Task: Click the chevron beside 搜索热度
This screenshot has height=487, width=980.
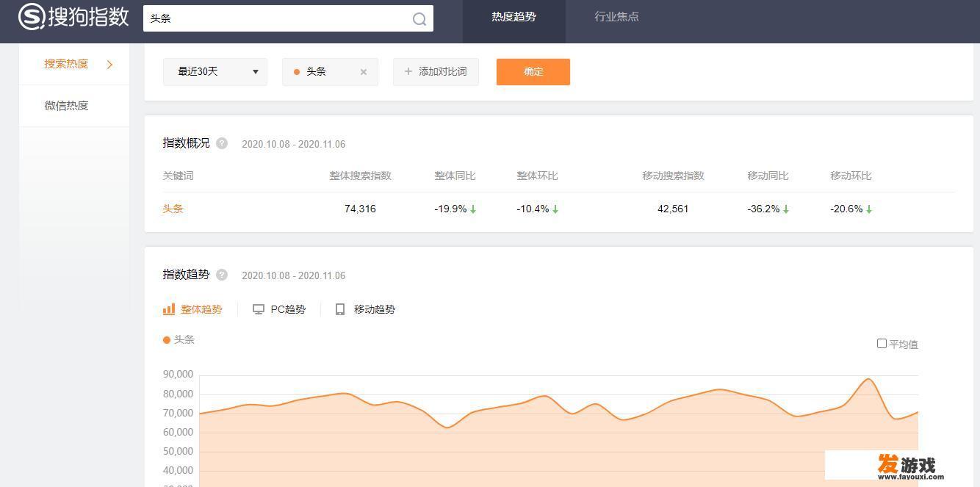Action: pyautogui.click(x=109, y=65)
